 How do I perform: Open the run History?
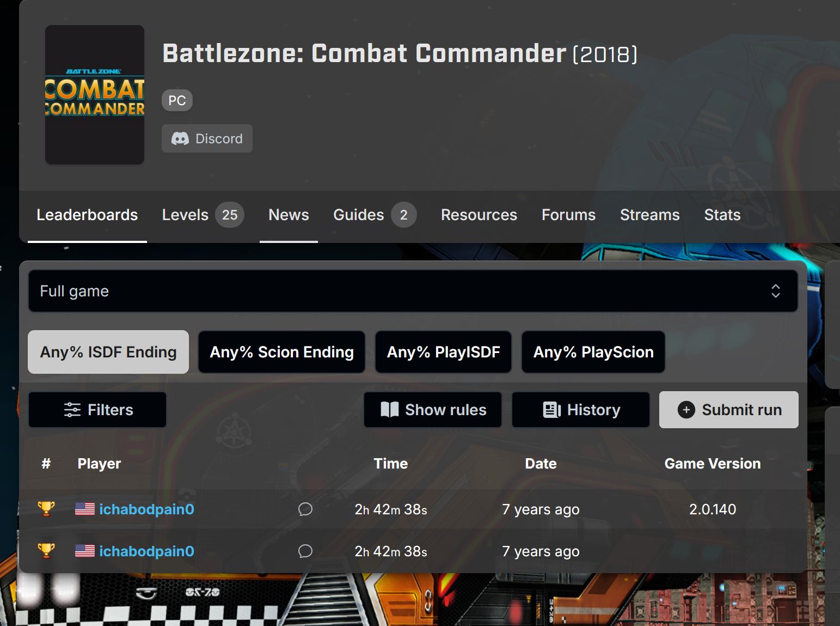[x=581, y=410]
